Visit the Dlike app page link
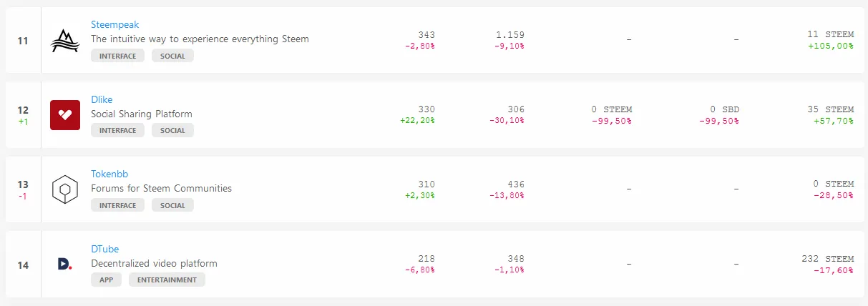Image resolution: width=868 pixels, height=306 pixels. tap(102, 99)
